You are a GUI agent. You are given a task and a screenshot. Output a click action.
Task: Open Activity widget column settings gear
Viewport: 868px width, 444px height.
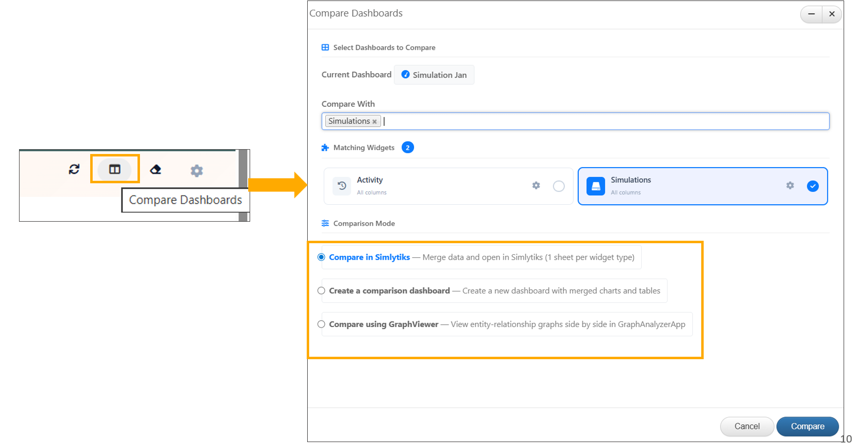tap(536, 186)
